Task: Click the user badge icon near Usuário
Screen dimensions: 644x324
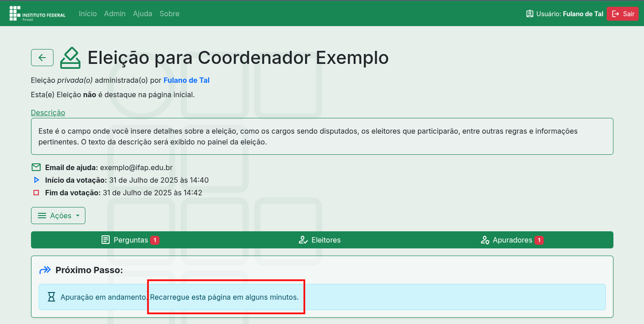Action: pyautogui.click(x=530, y=14)
